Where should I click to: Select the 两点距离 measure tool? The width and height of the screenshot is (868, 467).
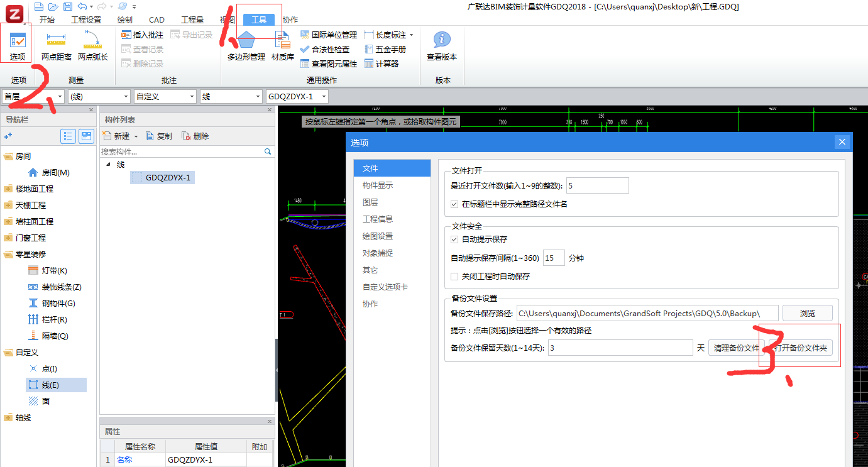point(57,45)
